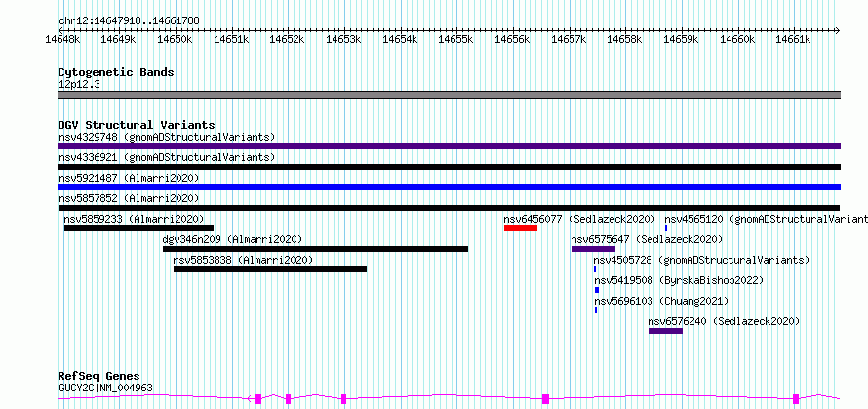Image resolution: width=868 pixels, height=409 pixels.
Task: Click the 14656k ruler label
Action: [513, 39]
